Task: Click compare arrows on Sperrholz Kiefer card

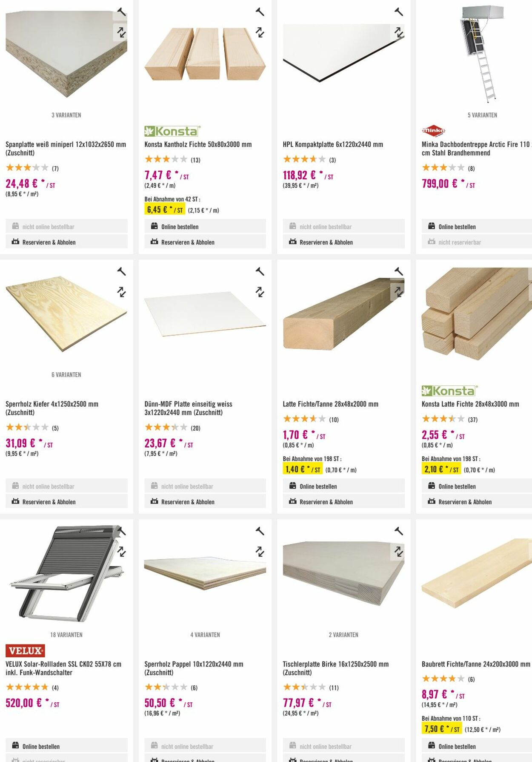Action: coord(121,292)
